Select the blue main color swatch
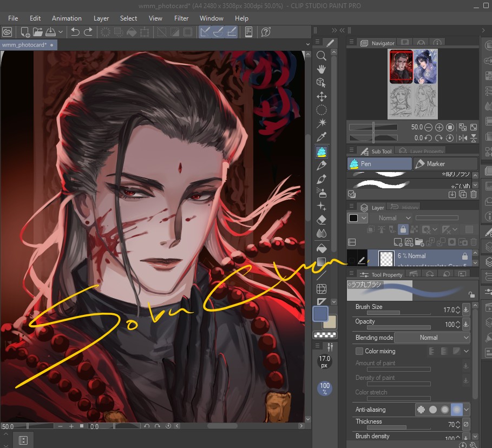 [320, 314]
